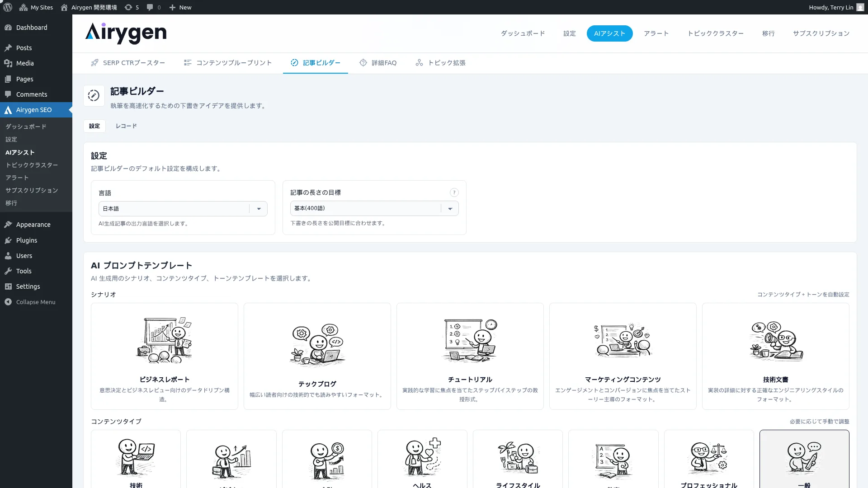
Task: Click the Airygen logo in the header
Action: (126, 33)
